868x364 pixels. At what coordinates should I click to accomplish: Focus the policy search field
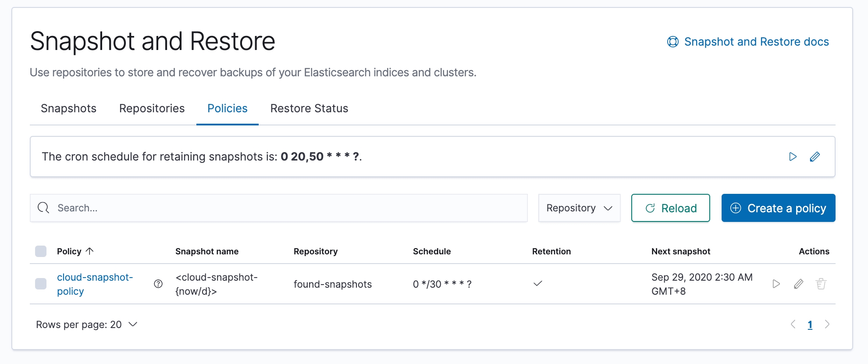tap(285, 208)
